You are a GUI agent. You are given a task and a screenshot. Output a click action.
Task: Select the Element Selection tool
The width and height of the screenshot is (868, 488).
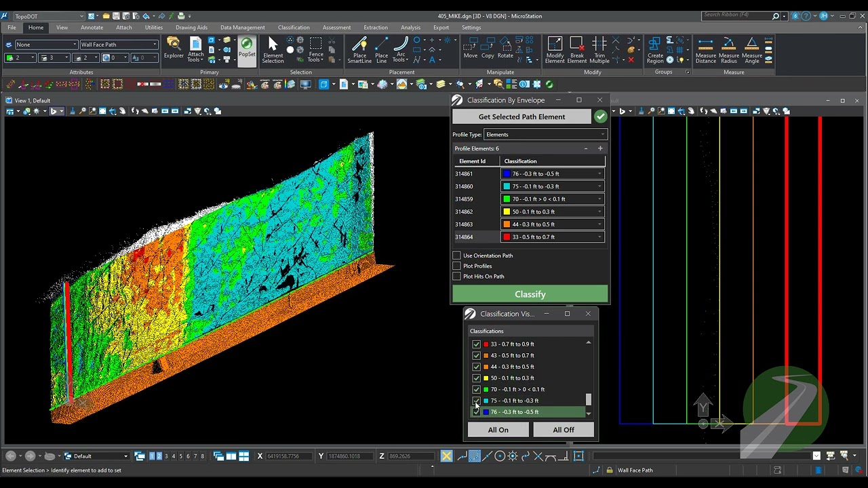pyautogui.click(x=273, y=50)
